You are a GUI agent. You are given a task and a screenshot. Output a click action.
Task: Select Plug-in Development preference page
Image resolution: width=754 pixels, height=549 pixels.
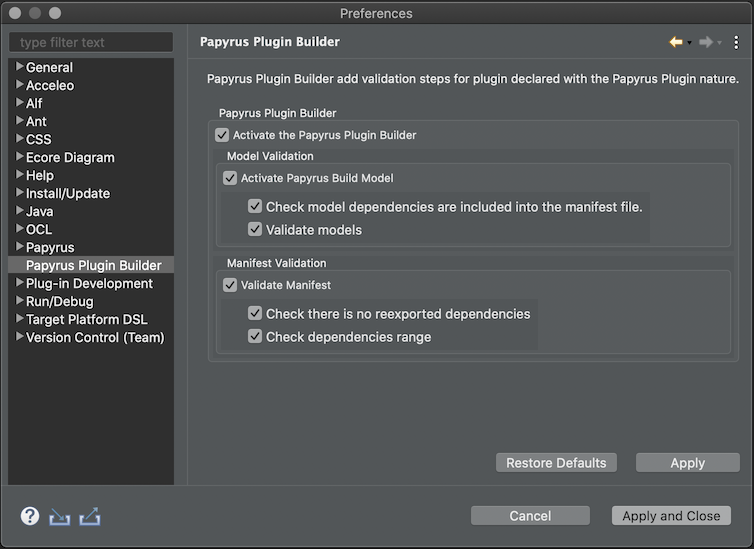tap(89, 284)
